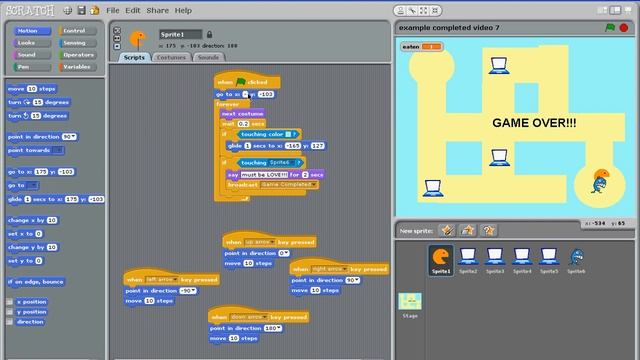
Task: Select the Sensing block category
Action: point(78,43)
